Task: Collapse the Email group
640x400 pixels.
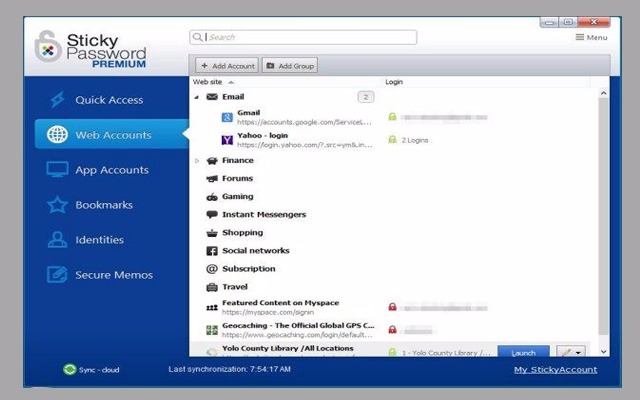Action: 197,97
